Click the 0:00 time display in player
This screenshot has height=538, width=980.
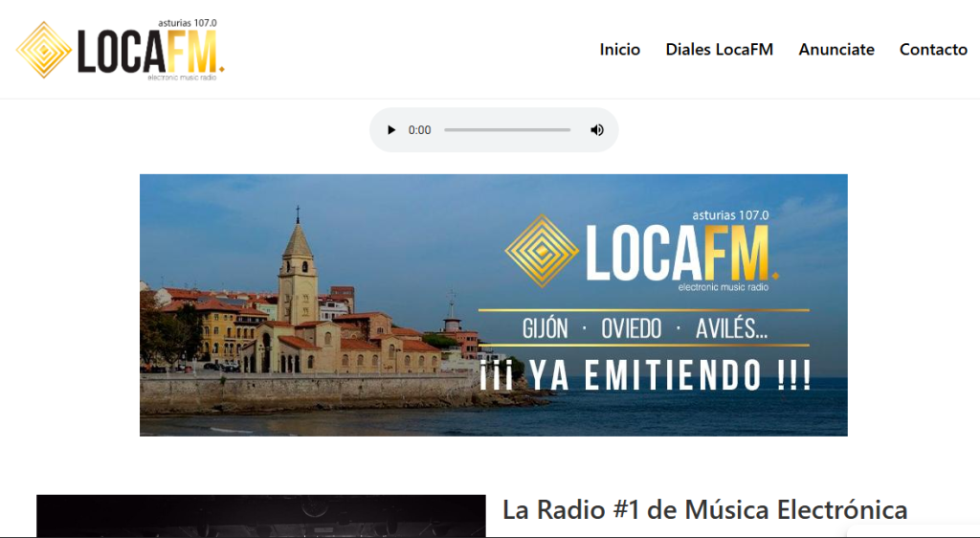pyautogui.click(x=419, y=130)
